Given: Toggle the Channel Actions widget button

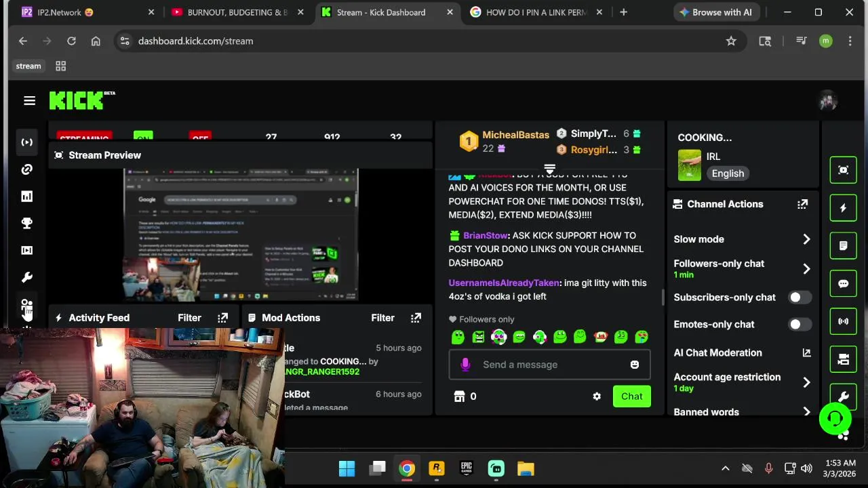Looking at the screenshot, I should click(x=844, y=359).
